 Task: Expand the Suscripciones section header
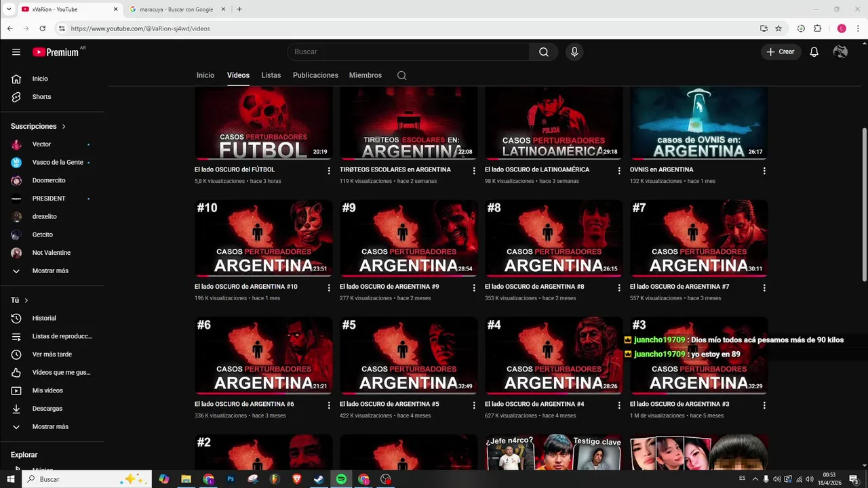pos(38,126)
